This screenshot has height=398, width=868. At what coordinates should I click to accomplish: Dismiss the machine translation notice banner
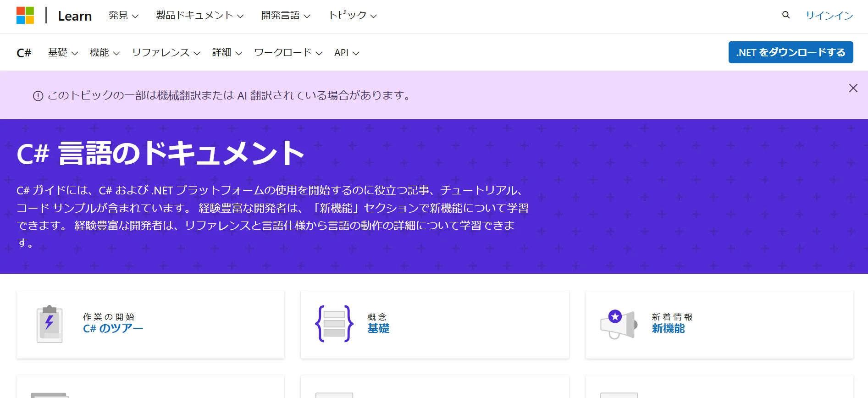coord(853,88)
